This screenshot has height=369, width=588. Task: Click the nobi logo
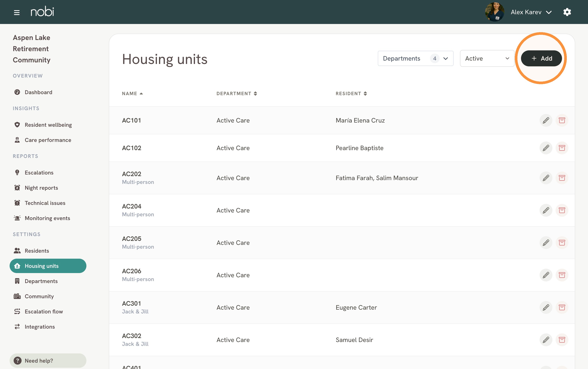(x=42, y=11)
